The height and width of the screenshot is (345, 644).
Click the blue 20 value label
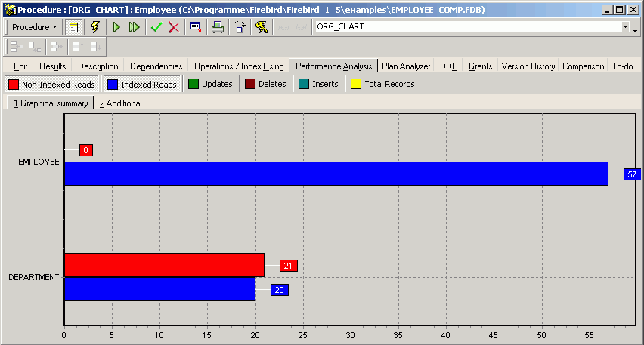(x=279, y=290)
